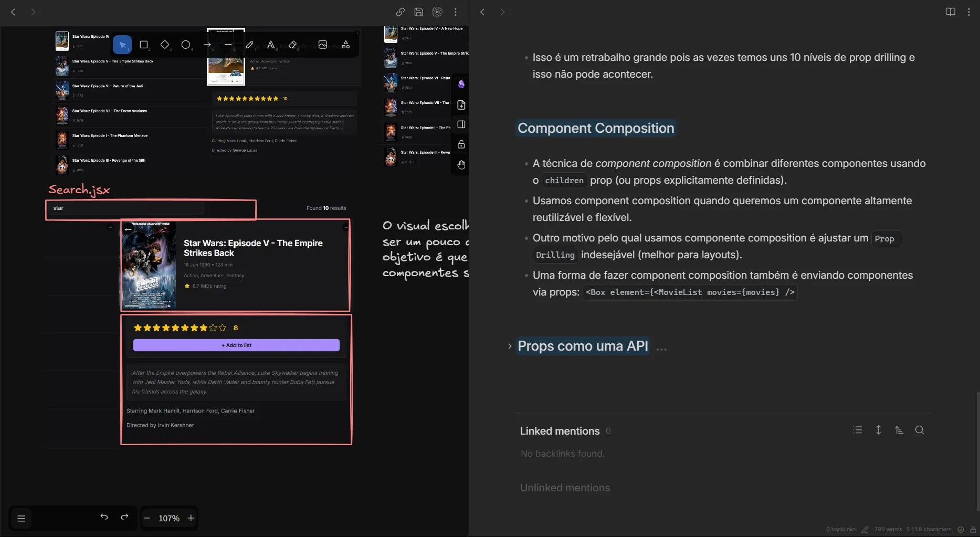Click the add-file icon in the side toolbar
The height and width of the screenshot is (537, 980).
point(461,105)
